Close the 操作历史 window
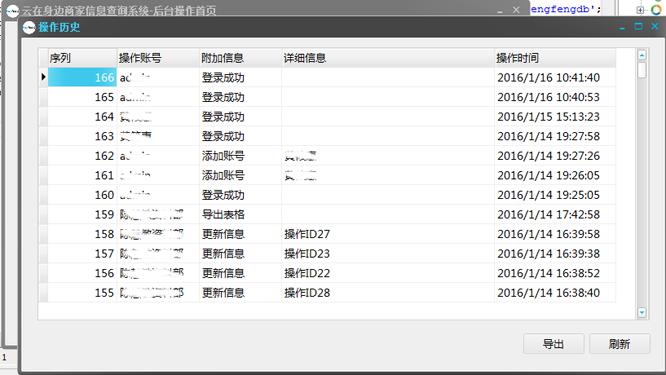Viewport: 666px width, 375px height. pyautogui.click(x=655, y=26)
